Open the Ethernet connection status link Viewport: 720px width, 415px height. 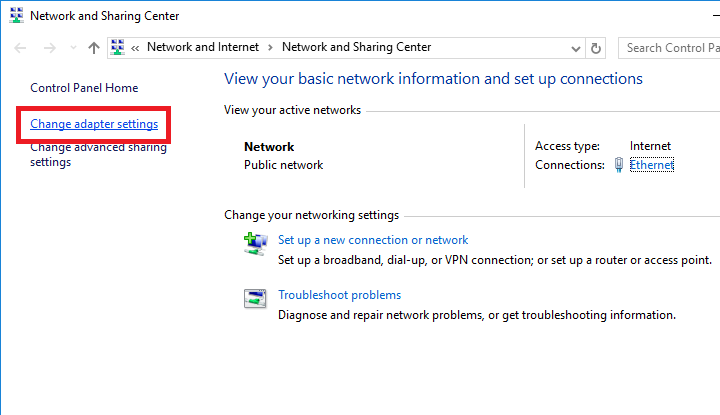point(652,165)
